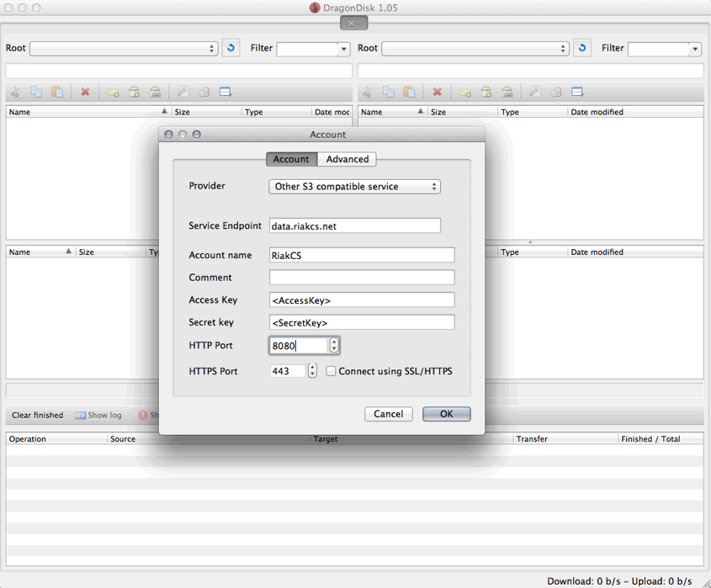Click the refresh icon next to left Root selector
The width and height of the screenshot is (711, 588).
[x=230, y=48]
